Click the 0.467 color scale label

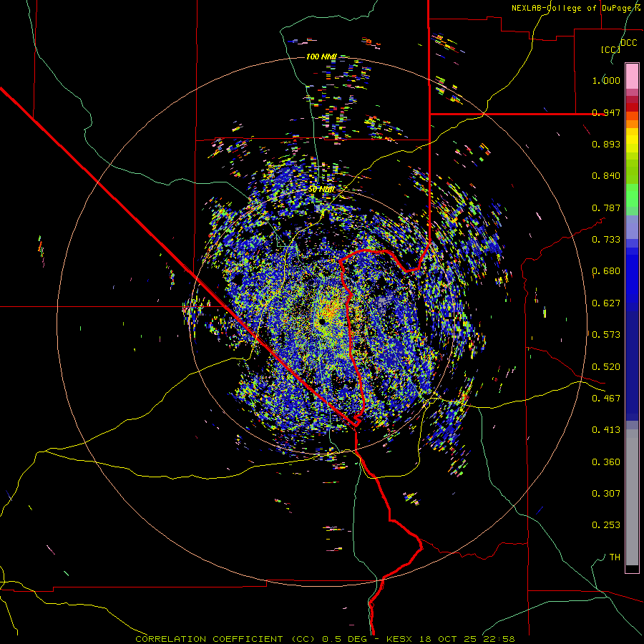click(606, 398)
